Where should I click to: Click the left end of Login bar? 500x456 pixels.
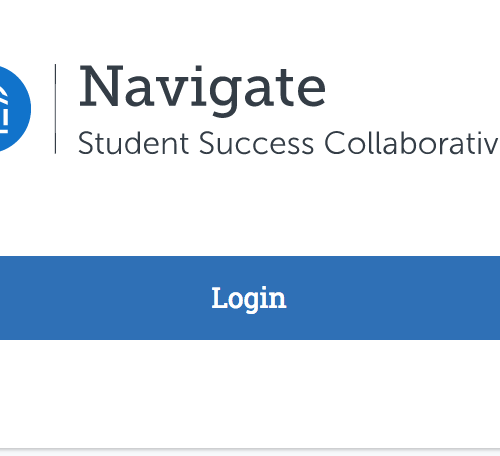[10, 298]
